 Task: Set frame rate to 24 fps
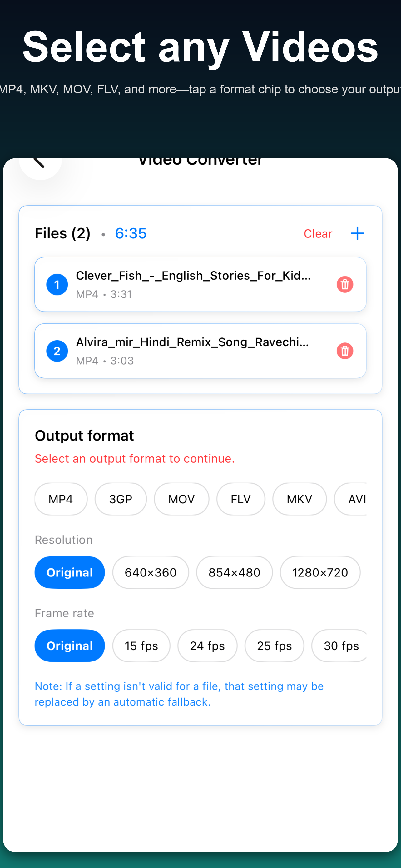(207, 646)
